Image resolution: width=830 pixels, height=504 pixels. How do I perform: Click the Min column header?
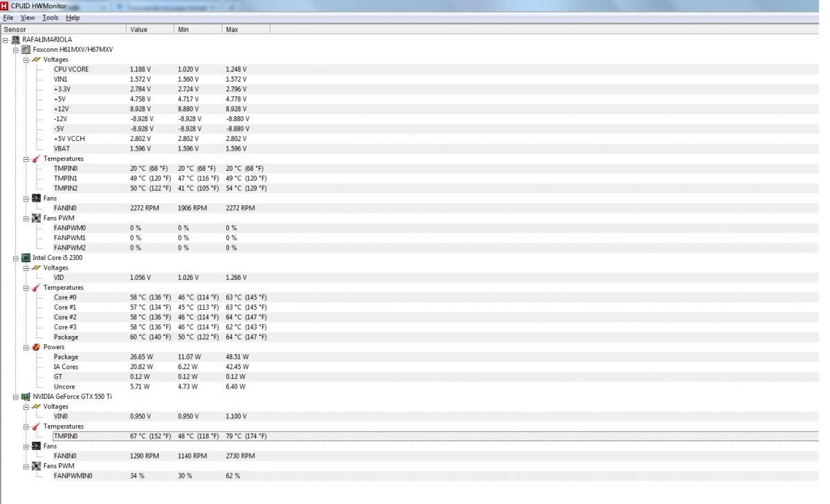(x=199, y=30)
